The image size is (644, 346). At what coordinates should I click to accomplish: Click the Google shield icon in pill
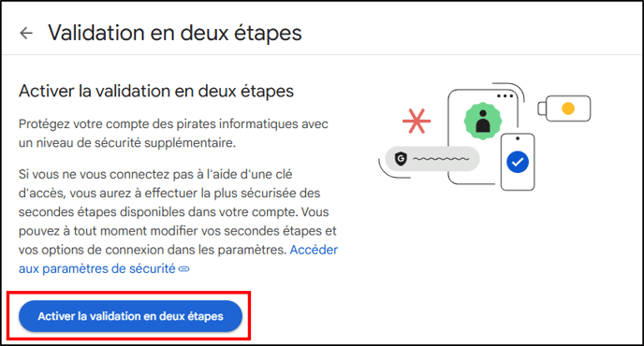[x=401, y=158]
